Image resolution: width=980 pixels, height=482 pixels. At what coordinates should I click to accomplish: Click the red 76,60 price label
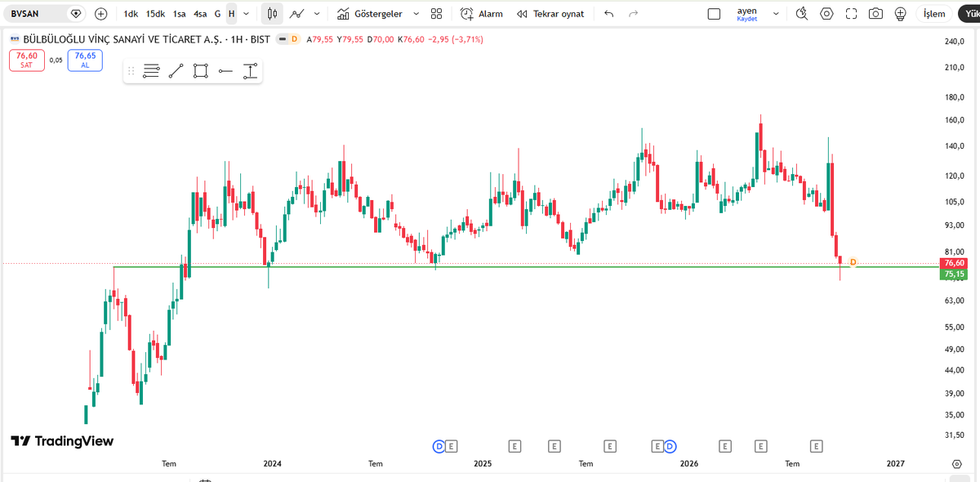tap(954, 263)
